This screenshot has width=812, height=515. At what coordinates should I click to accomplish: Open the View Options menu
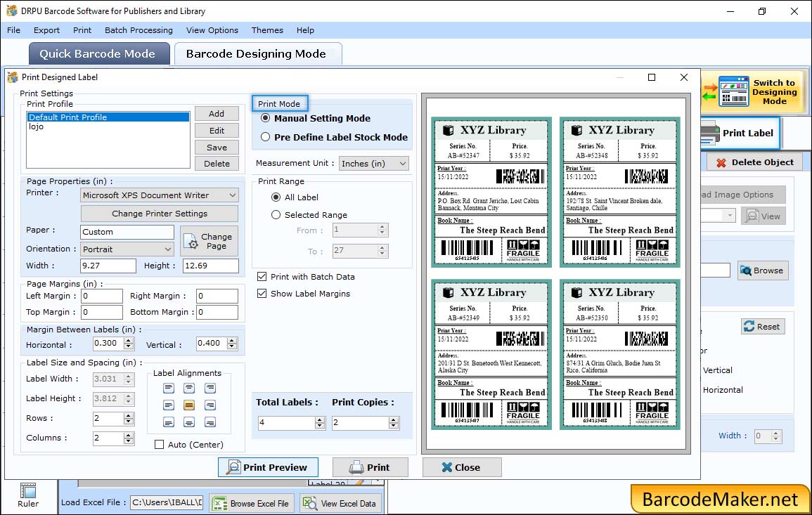212,30
